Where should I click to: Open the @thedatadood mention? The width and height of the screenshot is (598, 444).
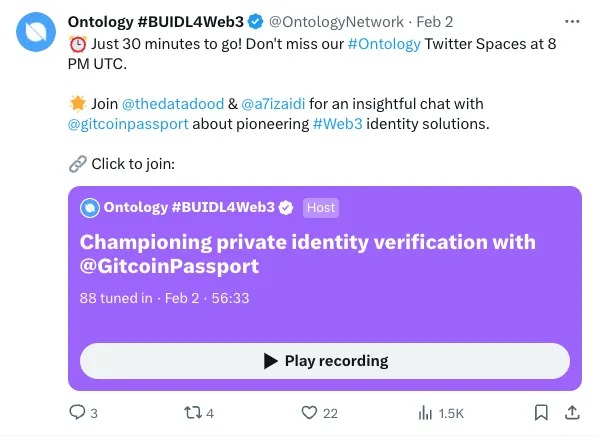(173, 104)
